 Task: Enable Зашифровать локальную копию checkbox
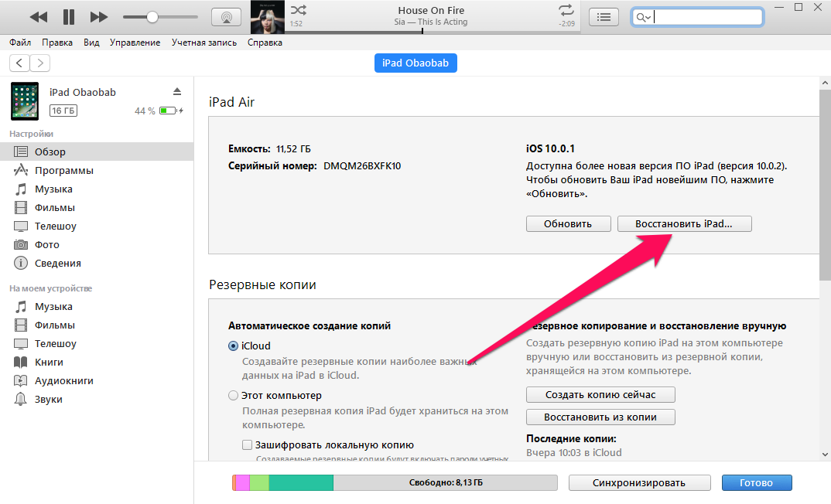pyautogui.click(x=248, y=444)
